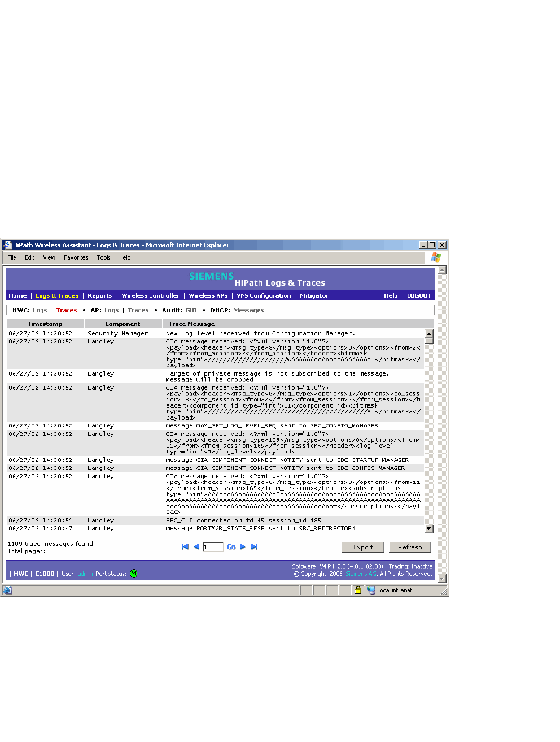560x742 pixels.
Task: Click the LOGOUT link
Action: tap(419, 296)
